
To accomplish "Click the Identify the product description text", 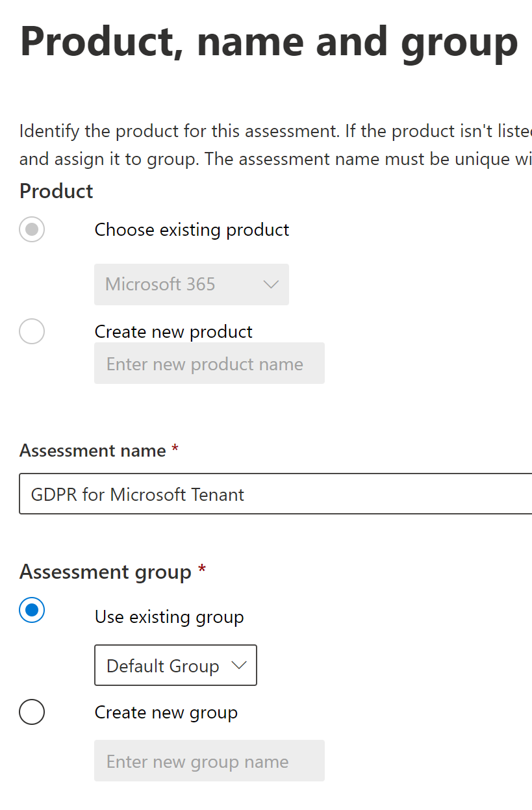I will [275, 145].
